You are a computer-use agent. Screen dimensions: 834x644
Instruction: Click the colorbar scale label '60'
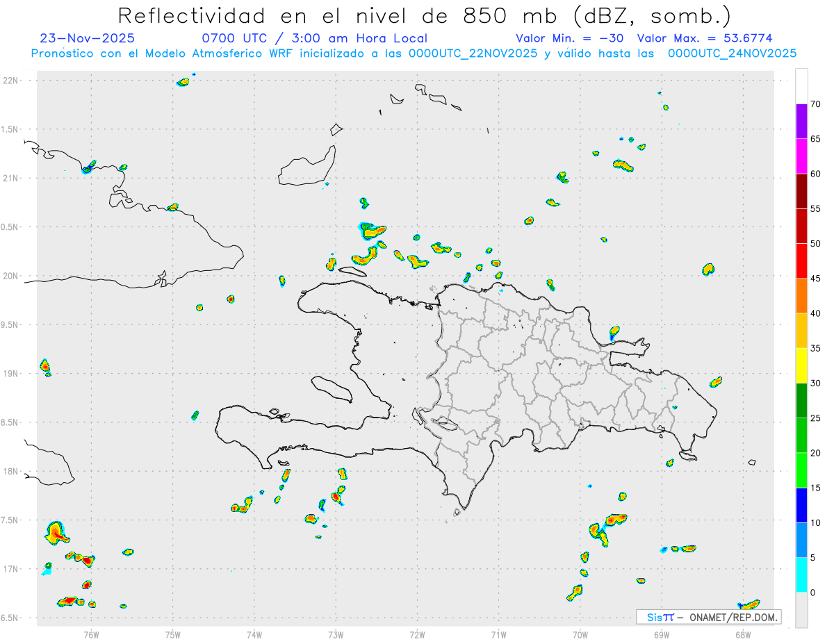[816, 174]
